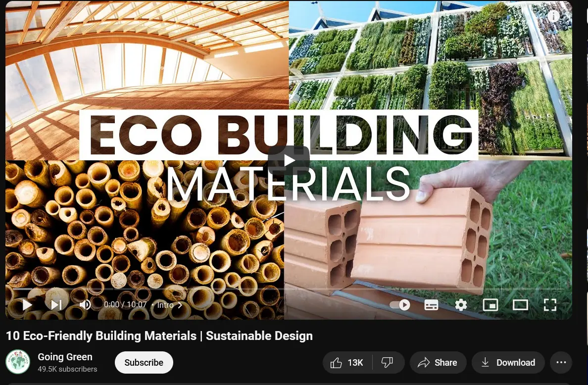Toggle the autoplay switch
The height and width of the screenshot is (385, 588).
400,305
